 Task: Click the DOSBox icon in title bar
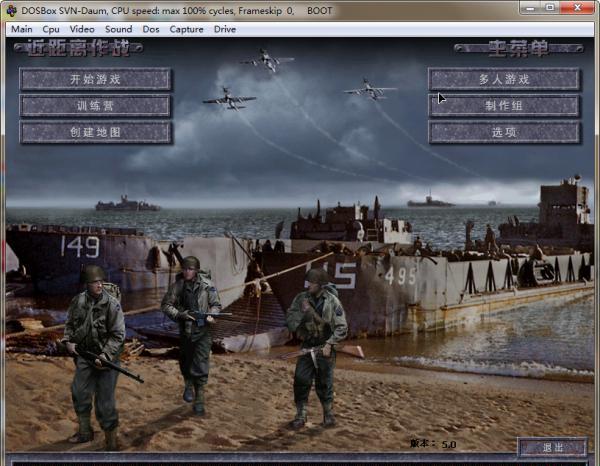point(11,11)
